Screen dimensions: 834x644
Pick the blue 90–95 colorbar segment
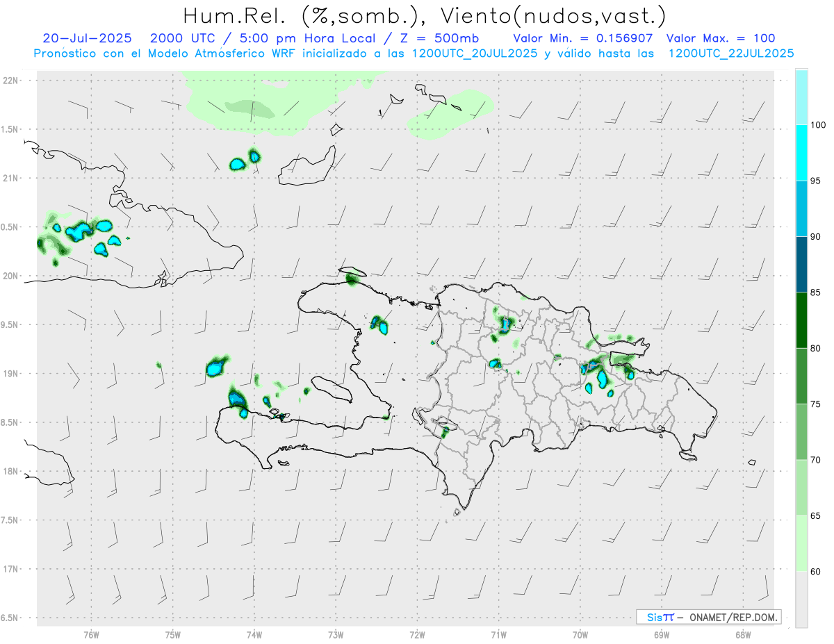click(801, 208)
